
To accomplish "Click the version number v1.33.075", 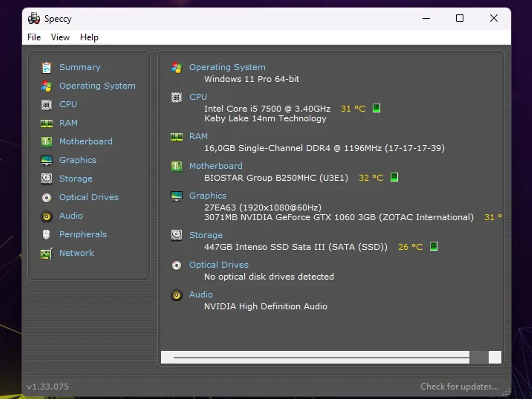I will point(48,387).
